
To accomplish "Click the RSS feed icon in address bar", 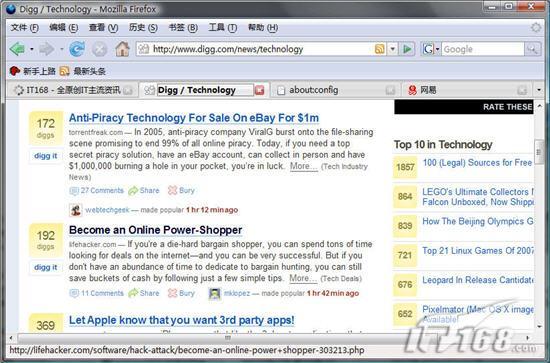I will coord(380,49).
